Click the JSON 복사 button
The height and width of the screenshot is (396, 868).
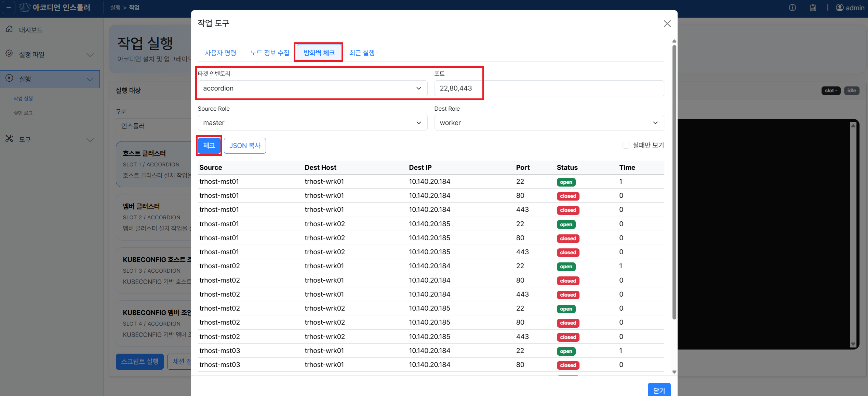pos(245,146)
